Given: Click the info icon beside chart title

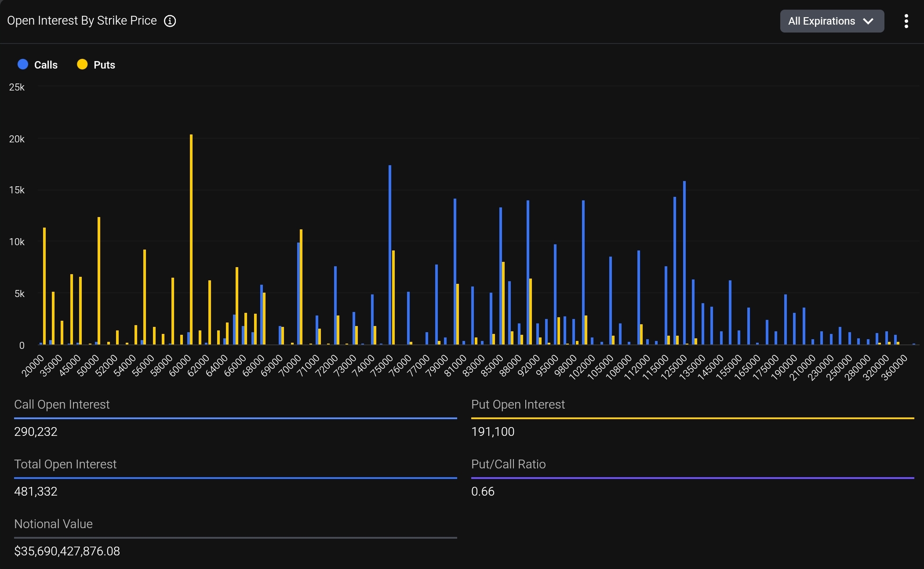Looking at the screenshot, I should 170,21.
